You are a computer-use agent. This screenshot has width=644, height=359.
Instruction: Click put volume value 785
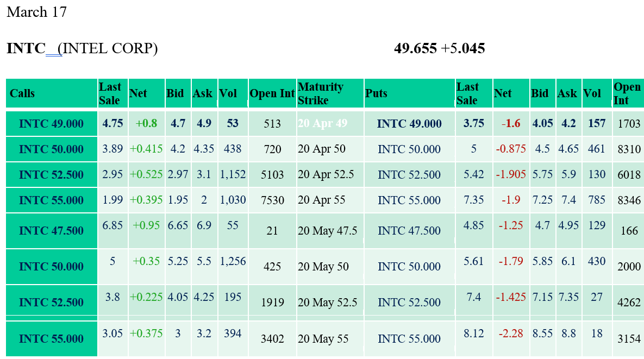click(597, 199)
